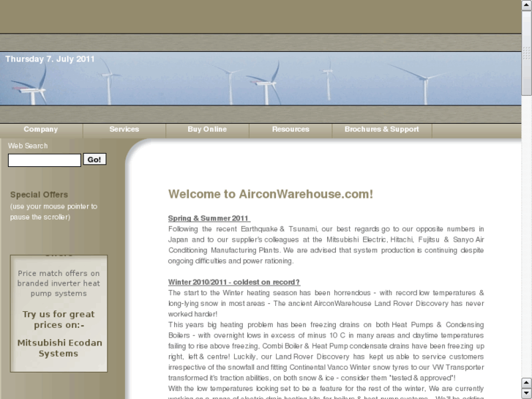Click the Try us for great prices text
The image size is (532, 399).
(x=59, y=319)
